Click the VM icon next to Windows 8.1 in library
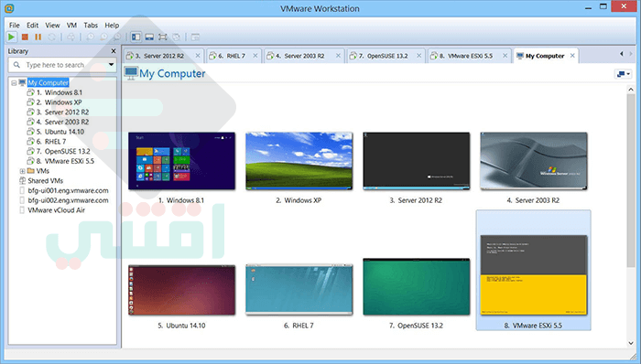 pyautogui.click(x=30, y=92)
